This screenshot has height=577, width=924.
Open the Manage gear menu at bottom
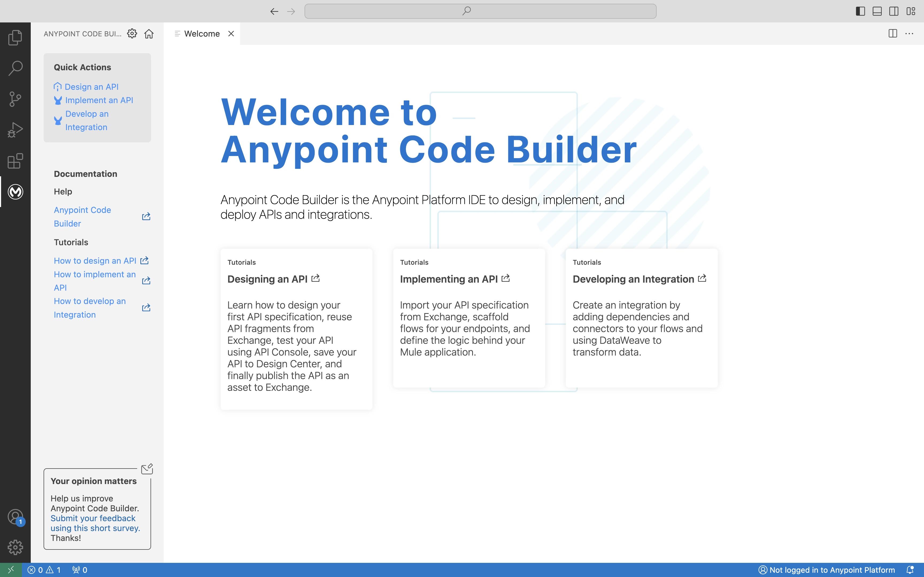point(15,547)
